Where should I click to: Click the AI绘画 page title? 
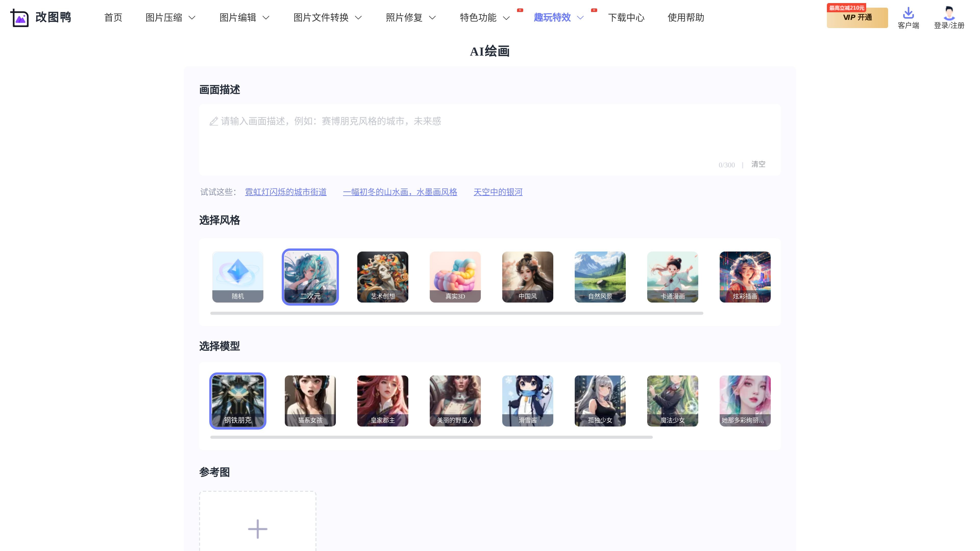point(490,51)
